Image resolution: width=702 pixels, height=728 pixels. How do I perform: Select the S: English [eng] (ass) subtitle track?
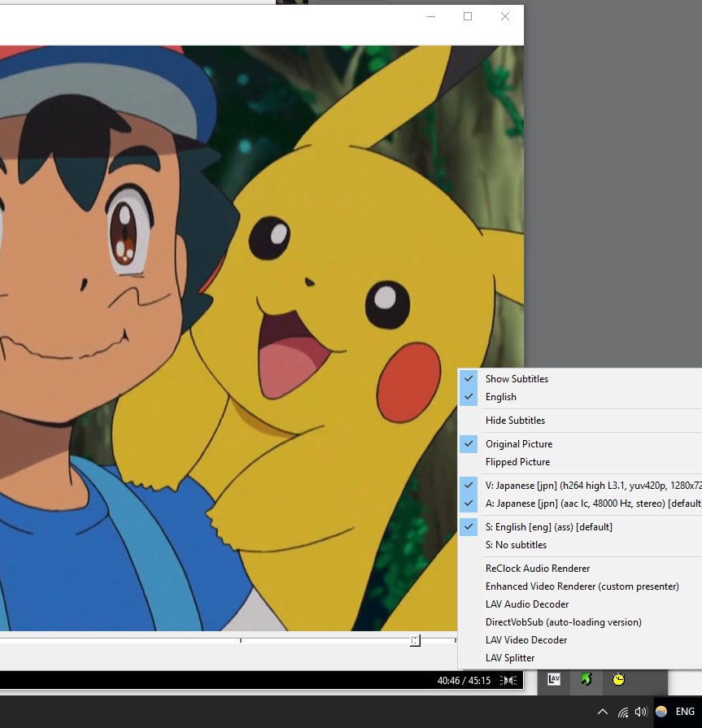(580, 527)
